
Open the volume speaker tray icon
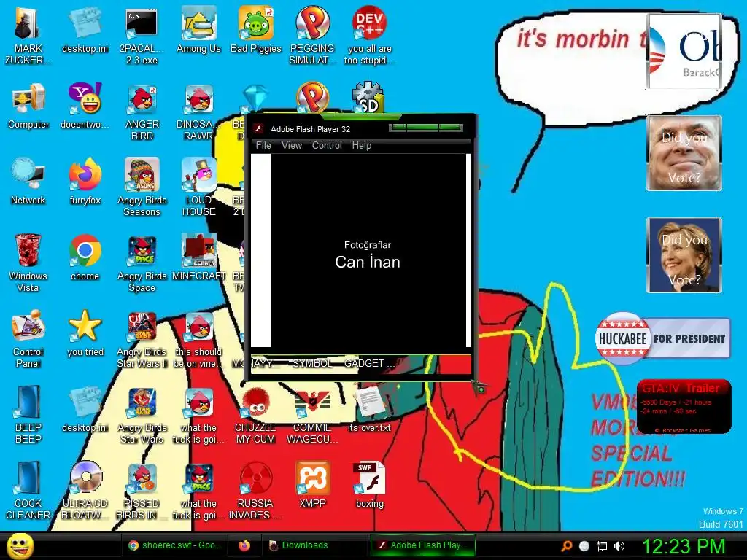click(x=619, y=546)
